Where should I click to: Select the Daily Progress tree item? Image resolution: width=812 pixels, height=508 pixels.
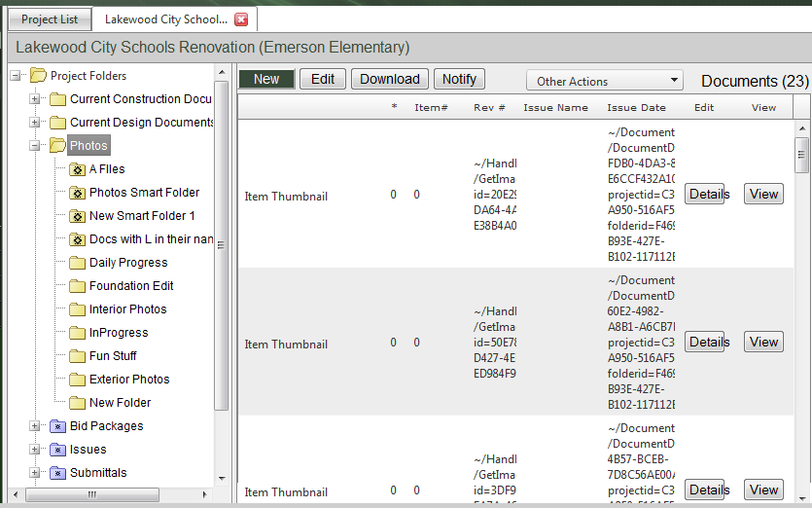[128, 263]
